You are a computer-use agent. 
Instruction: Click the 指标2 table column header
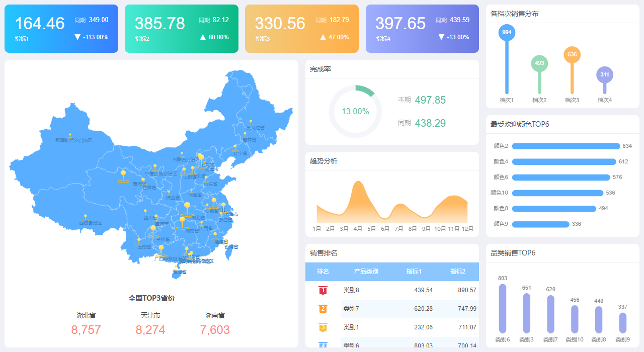point(457,272)
